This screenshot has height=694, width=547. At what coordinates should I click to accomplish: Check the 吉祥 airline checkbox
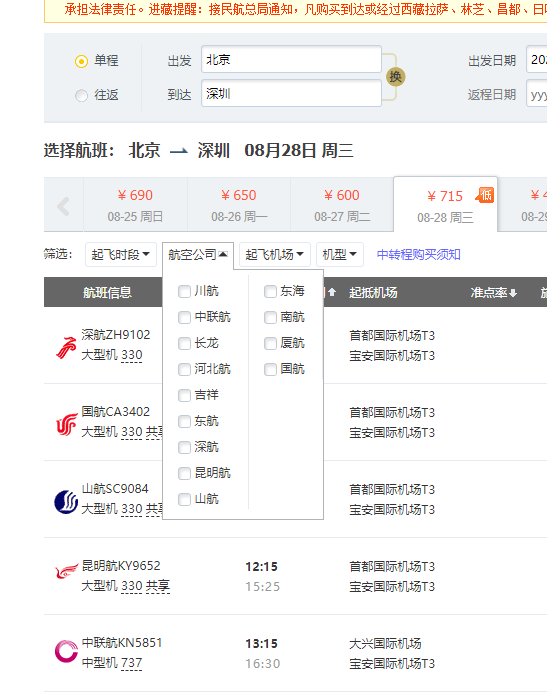click(x=184, y=395)
